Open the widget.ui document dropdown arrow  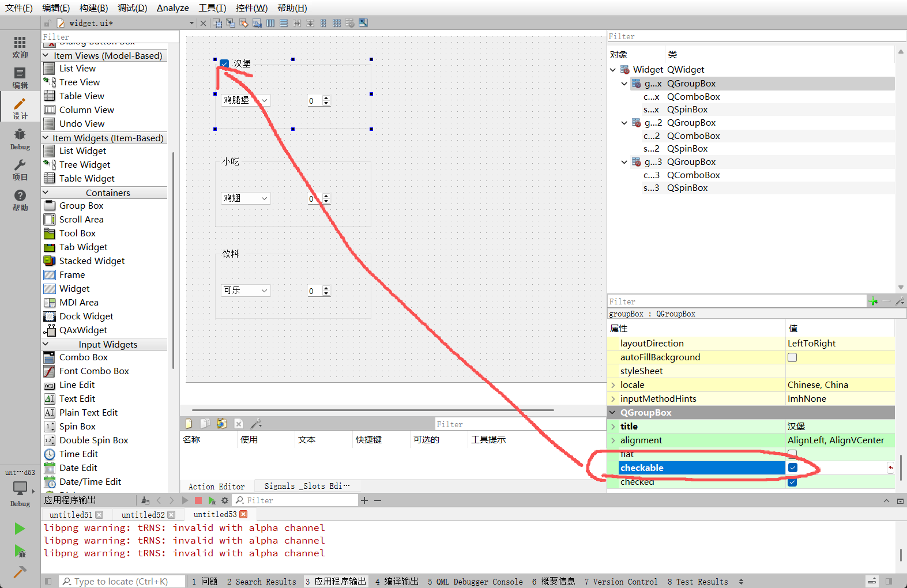click(191, 23)
